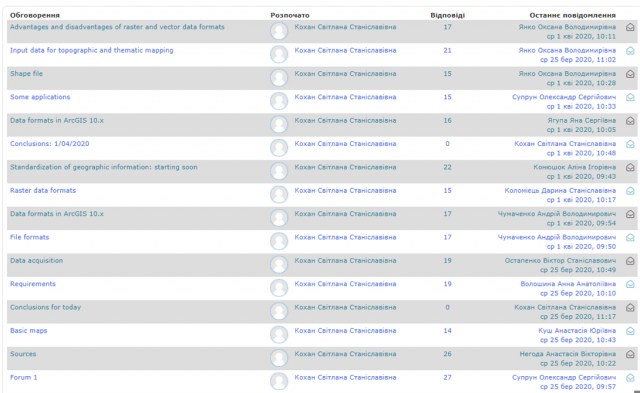Open Input data for topographic mapping discussion
The image size is (640, 393).
coord(91,50)
